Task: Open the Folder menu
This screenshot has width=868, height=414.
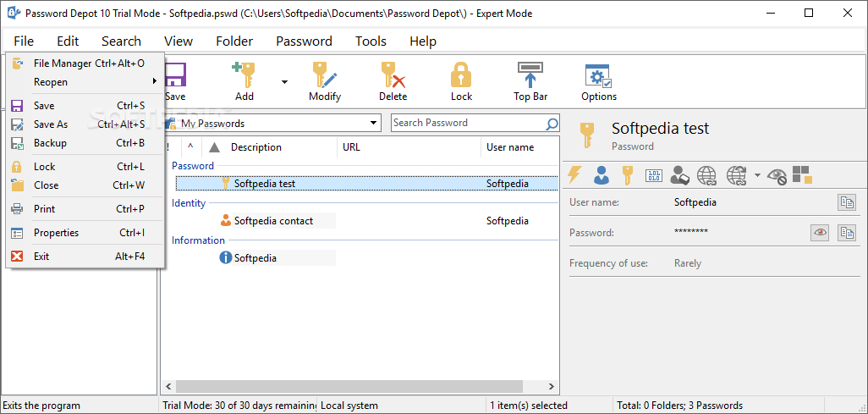Action: click(x=234, y=41)
